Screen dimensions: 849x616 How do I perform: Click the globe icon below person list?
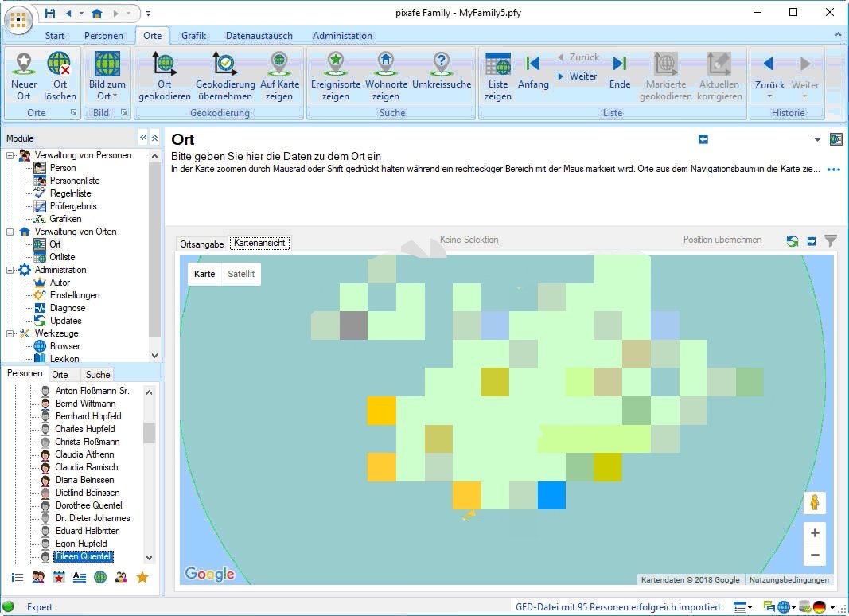tap(100, 578)
